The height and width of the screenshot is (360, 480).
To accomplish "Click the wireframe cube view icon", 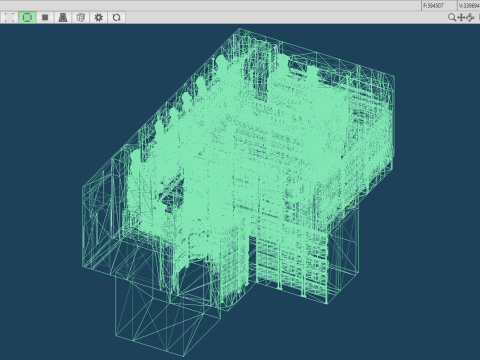I will tap(81, 17).
